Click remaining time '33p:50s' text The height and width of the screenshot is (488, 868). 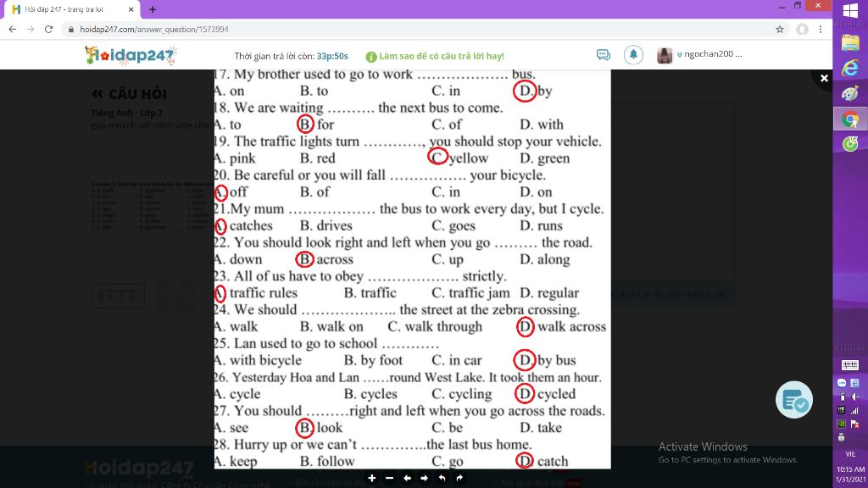coord(332,57)
